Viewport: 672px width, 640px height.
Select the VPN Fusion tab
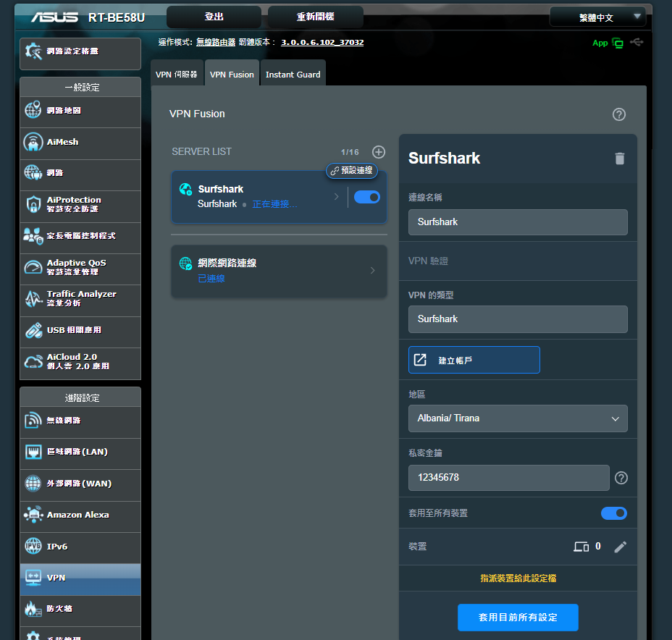coord(232,74)
